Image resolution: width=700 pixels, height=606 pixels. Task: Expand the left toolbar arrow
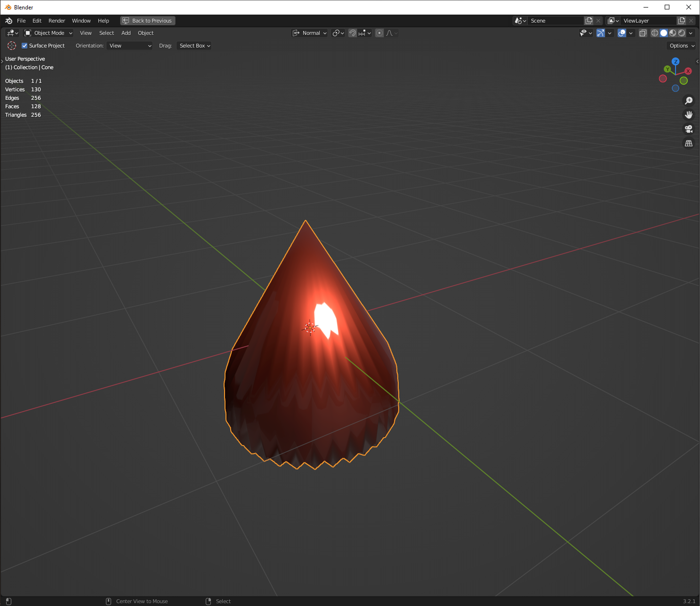point(2,61)
